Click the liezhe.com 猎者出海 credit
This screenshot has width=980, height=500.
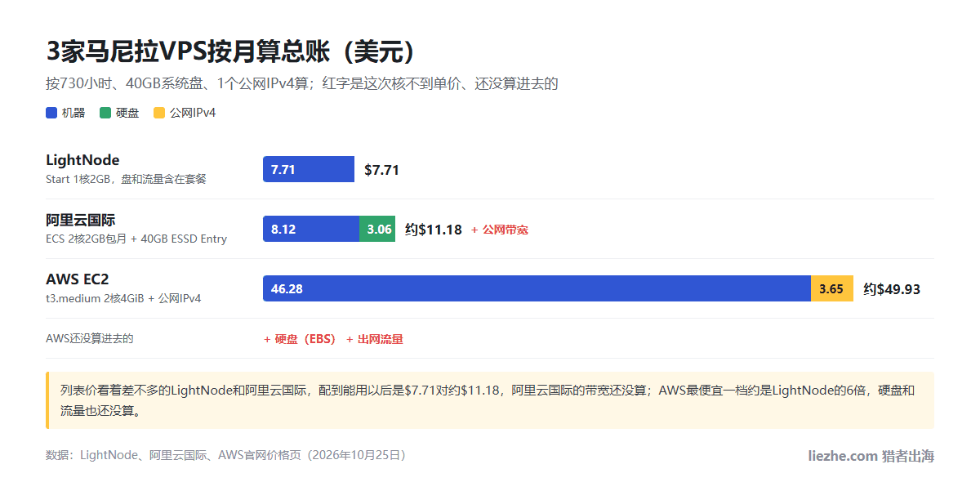pyautogui.click(x=871, y=455)
